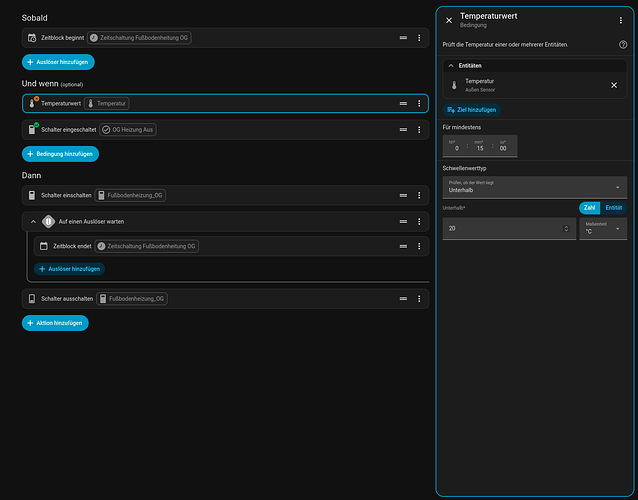This screenshot has height=500, width=638.
Task: Collapse the Entitäten section
Action: (451, 66)
